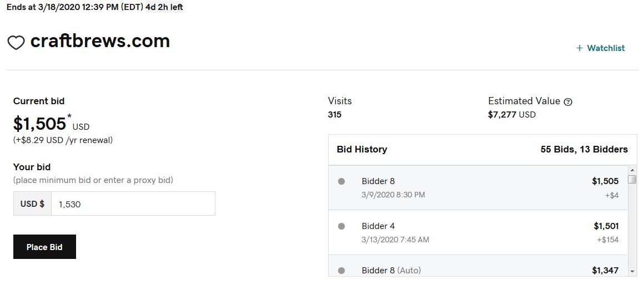Click the craftbrews.com domain title
644x285 pixels.
[x=100, y=41]
